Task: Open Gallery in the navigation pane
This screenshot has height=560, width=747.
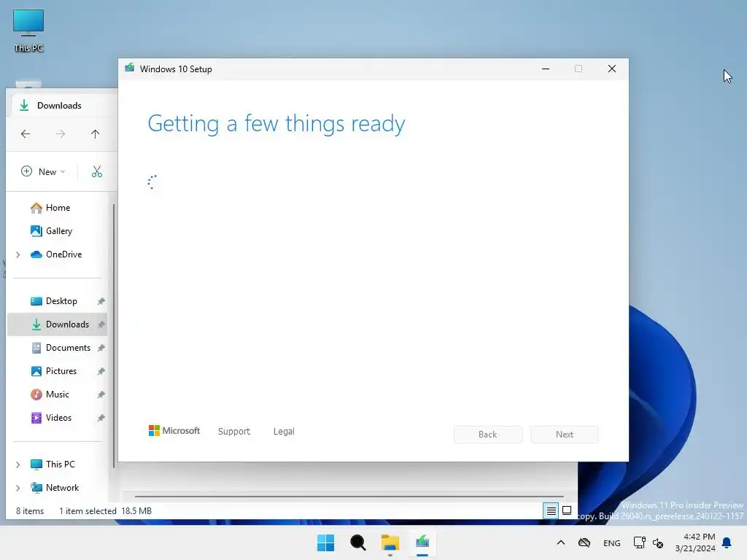Action: point(58,231)
